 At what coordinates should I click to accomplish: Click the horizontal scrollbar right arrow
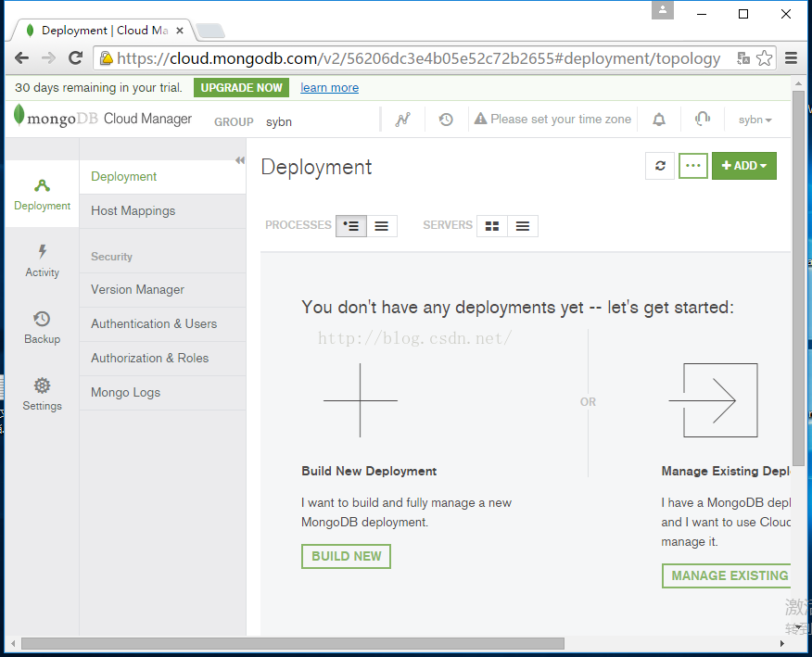point(782,643)
